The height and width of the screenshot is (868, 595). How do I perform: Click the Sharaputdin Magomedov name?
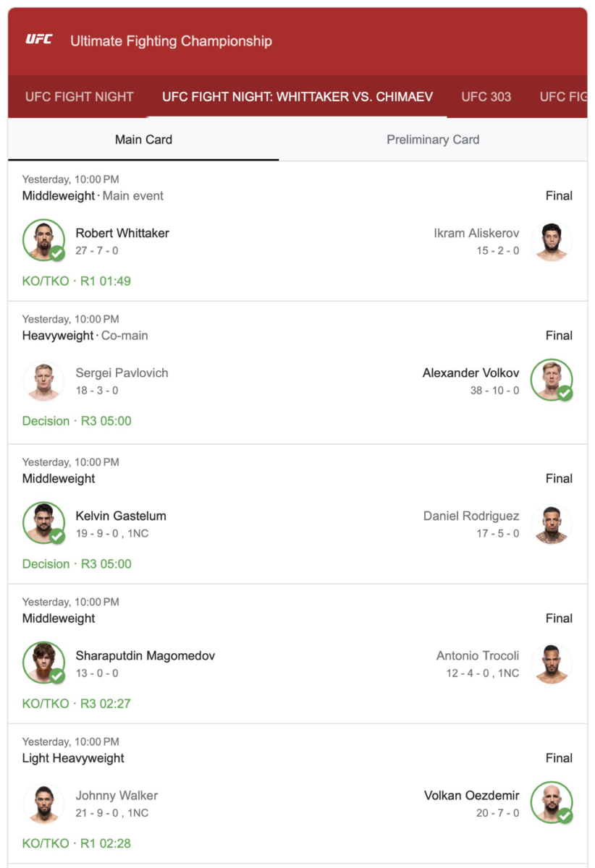pos(145,655)
